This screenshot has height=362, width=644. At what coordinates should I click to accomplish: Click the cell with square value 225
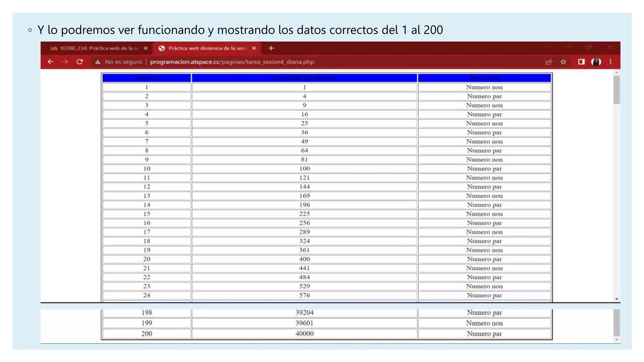point(304,214)
